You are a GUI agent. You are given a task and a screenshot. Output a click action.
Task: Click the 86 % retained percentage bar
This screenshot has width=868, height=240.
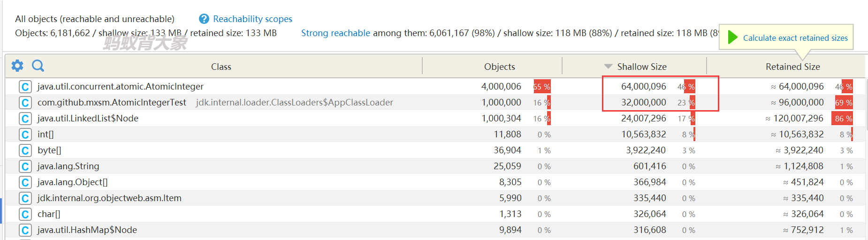843,119
